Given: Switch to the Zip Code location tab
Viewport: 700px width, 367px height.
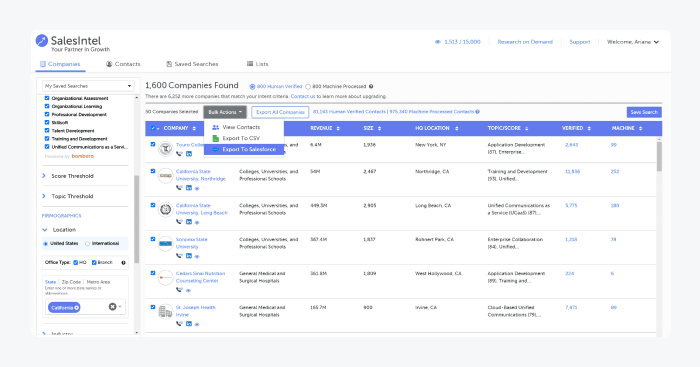Looking at the screenshot, I should (71, 282).
